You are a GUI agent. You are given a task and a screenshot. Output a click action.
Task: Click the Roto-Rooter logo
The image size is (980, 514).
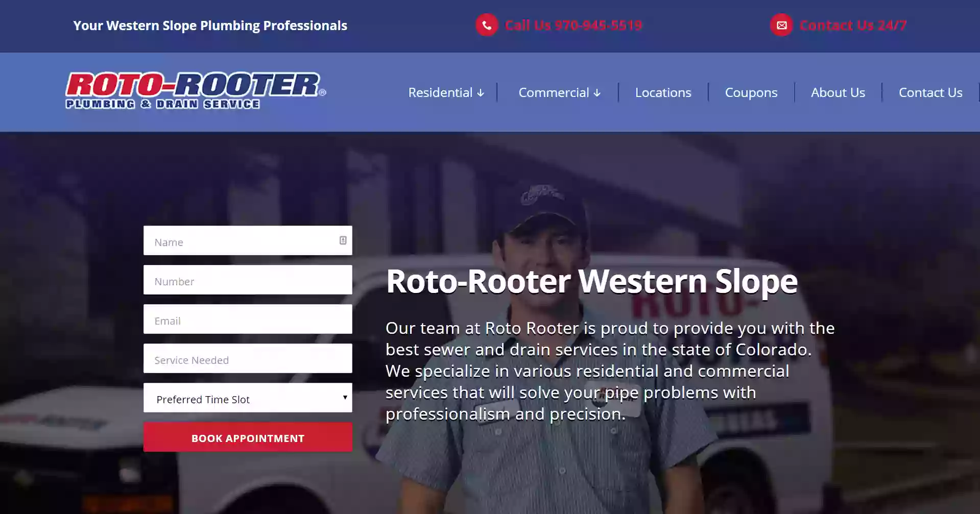(x=196, y=90)
